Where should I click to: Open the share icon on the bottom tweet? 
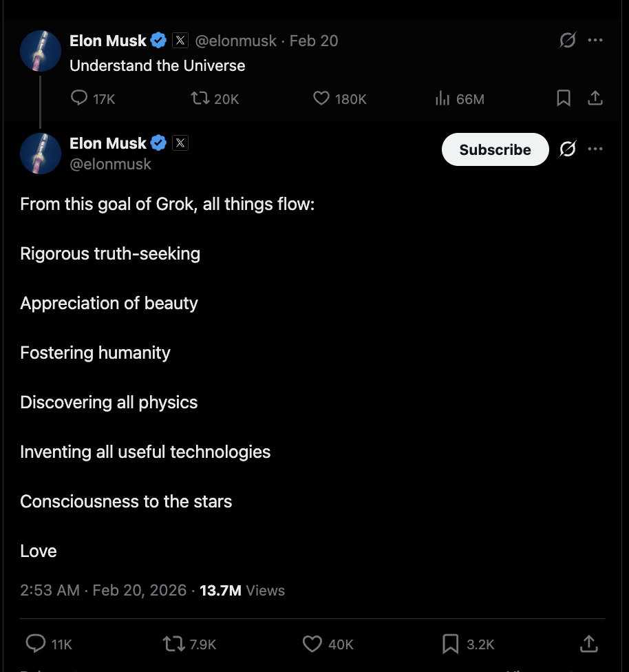point(589,644)
